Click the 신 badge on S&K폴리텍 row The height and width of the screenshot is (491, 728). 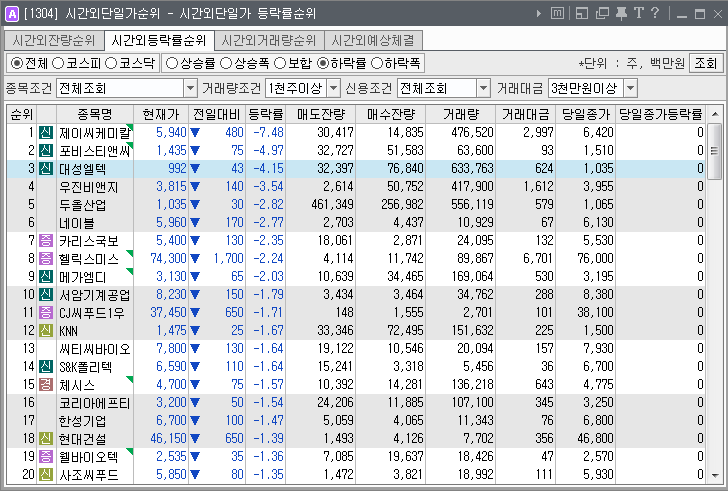[x=46, y=367]
